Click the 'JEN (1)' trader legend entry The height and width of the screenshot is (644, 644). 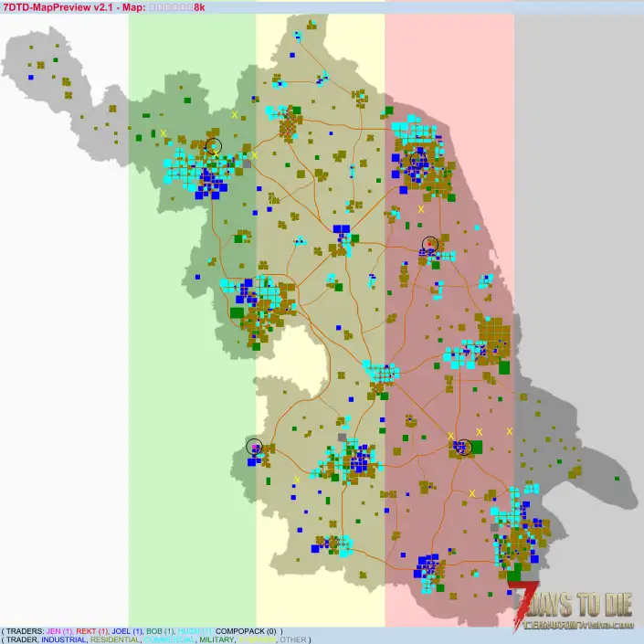59,631
